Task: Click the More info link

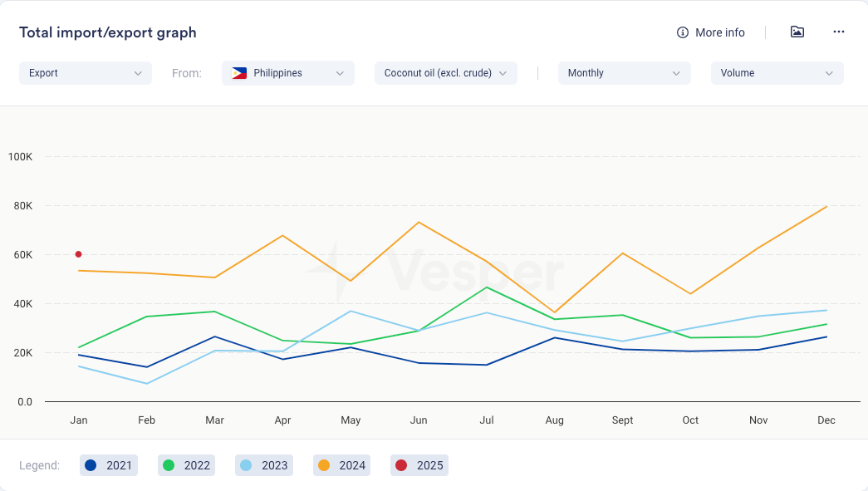Action: (x=719, y=32)
